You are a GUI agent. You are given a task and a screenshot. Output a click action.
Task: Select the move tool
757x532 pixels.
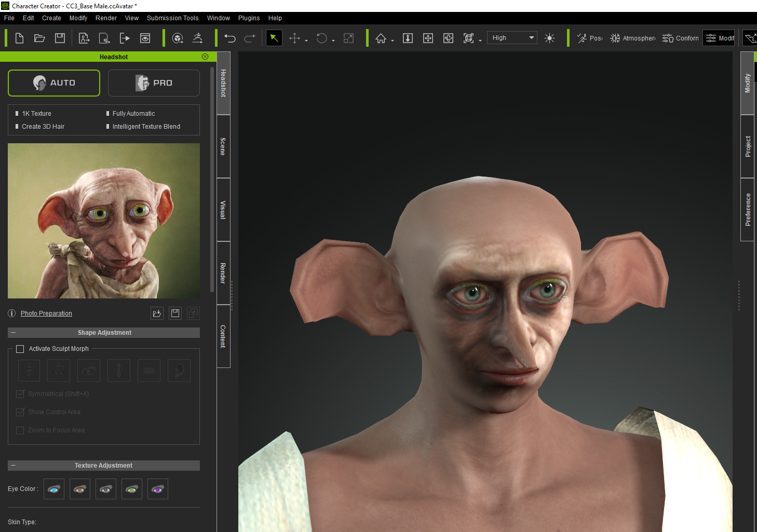pos(294,38)
